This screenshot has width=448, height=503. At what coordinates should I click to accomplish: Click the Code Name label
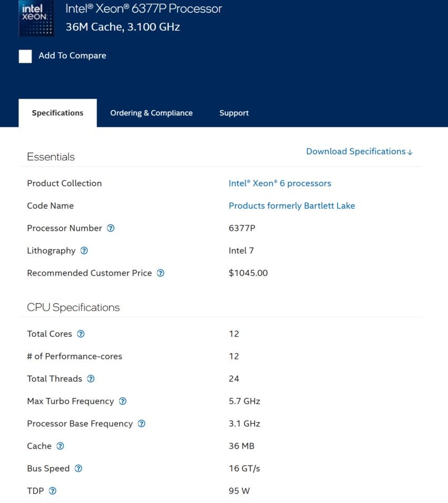pyautogui.click(x=51, y=206)
